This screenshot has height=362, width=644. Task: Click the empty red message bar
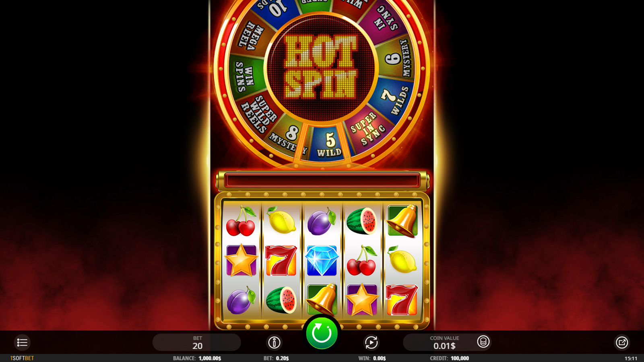(x=322, y=180)
